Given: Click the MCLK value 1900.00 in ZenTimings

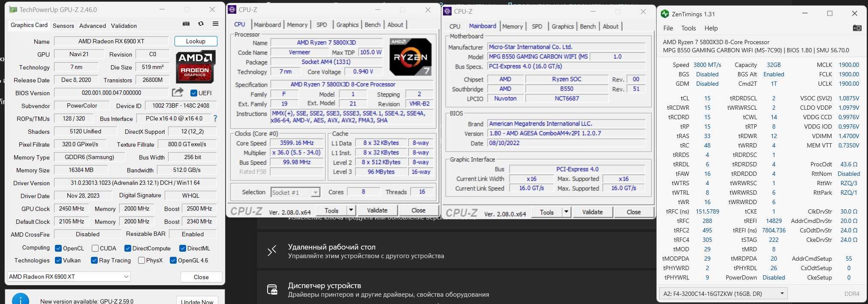Looking at the screenshot, I should [849, 65].
